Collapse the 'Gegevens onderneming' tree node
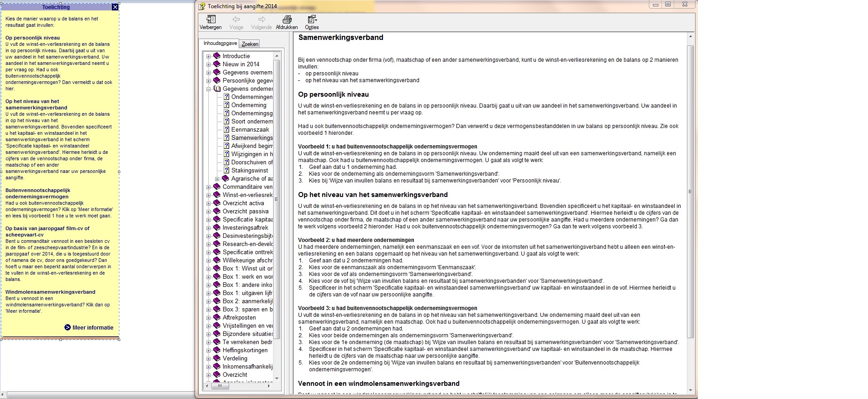 [208, 89]
